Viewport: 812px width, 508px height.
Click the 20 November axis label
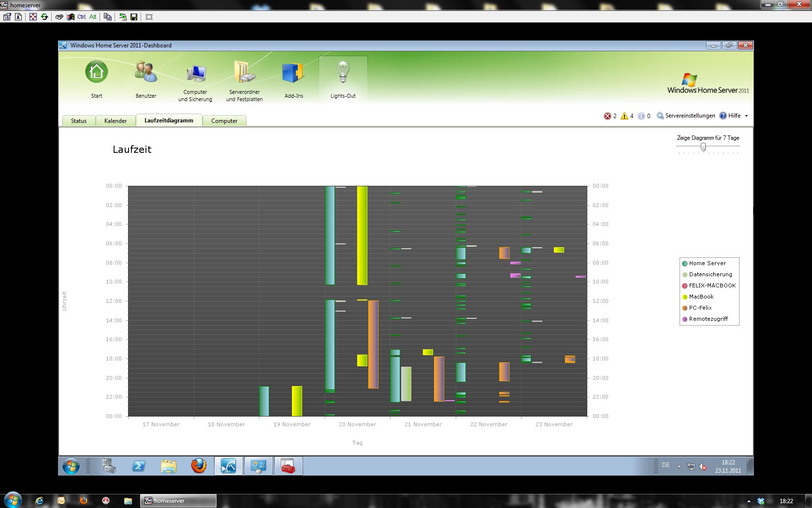pos(357,424)
